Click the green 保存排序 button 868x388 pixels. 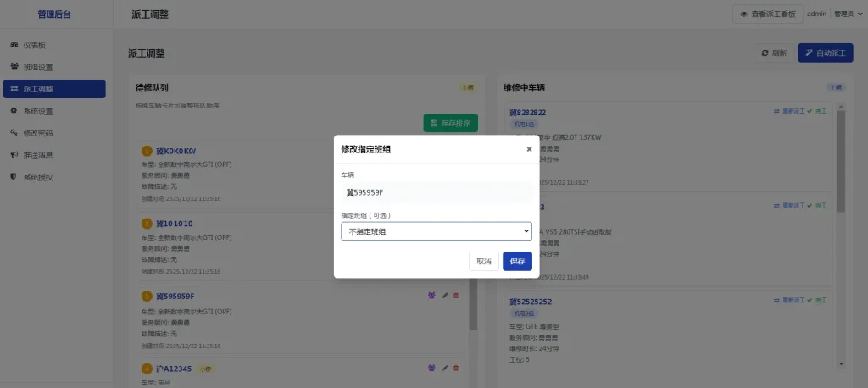coord(451,124)
